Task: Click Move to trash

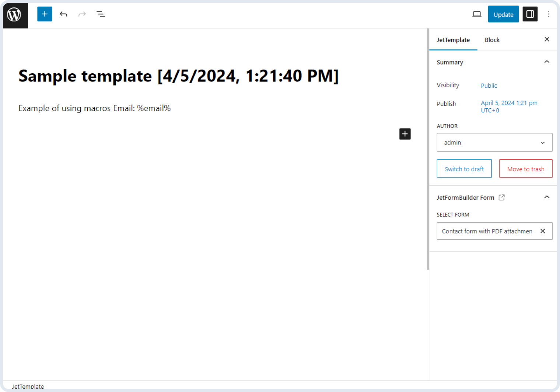Action: click(526, 168)
